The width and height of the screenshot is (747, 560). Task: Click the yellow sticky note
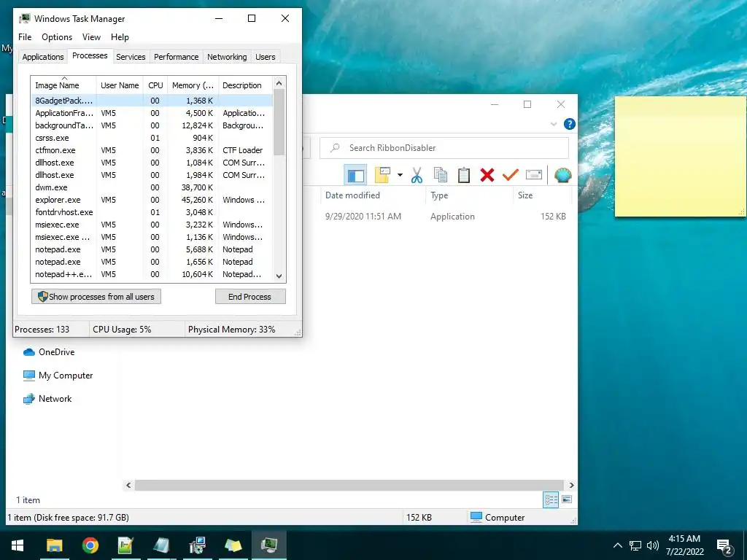(681, 157)
